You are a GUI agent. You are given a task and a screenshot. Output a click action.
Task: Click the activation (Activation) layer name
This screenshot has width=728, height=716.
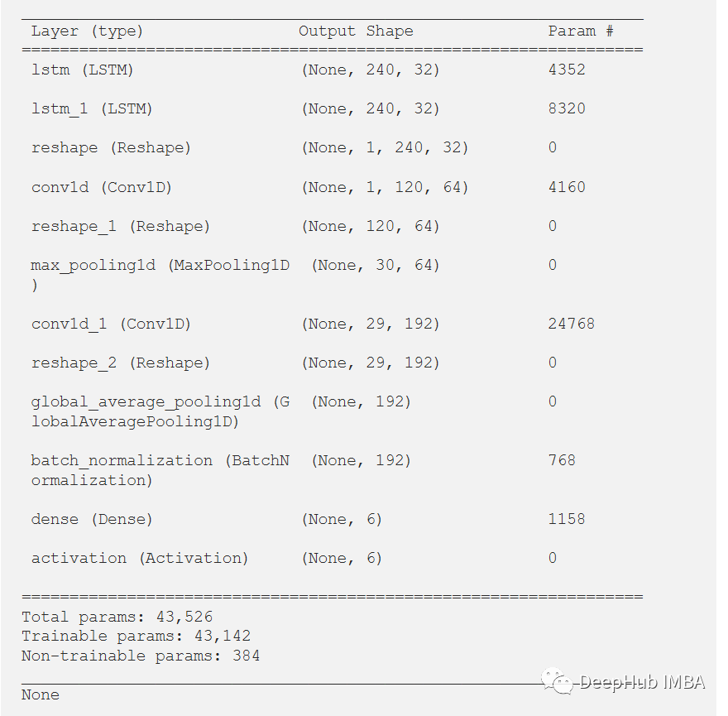tap(140, 558)
